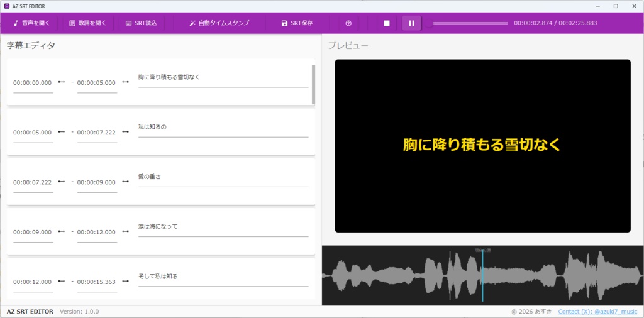This screenshot has width=644, height=318.
Task: Stop playback with square stop button
Action: [x=387, y=23]
